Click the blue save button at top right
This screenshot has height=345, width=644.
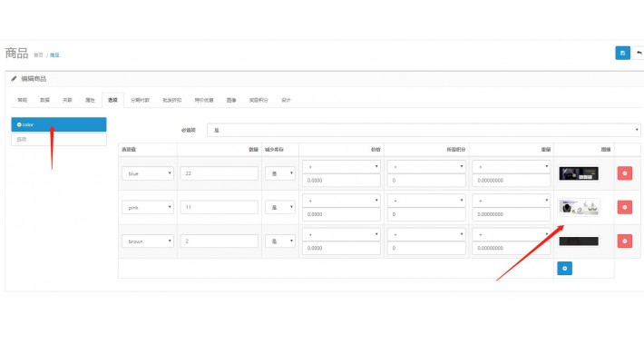[x=622, y=53]
